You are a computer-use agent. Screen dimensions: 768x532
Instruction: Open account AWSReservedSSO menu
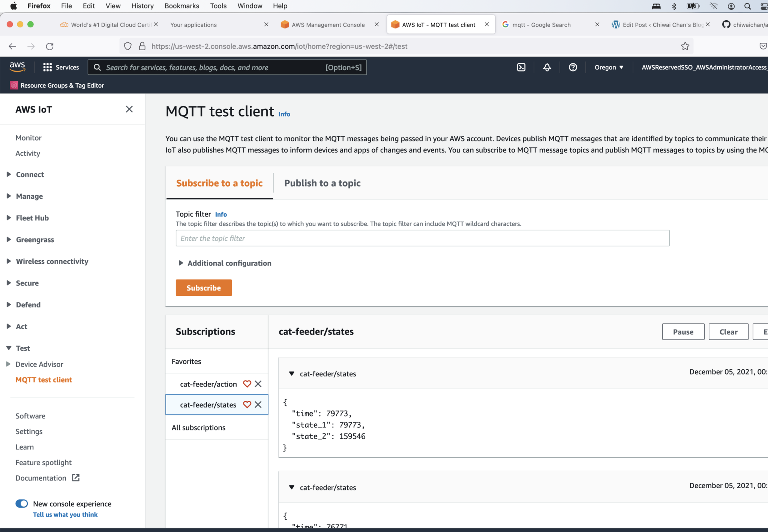[704, 67]
